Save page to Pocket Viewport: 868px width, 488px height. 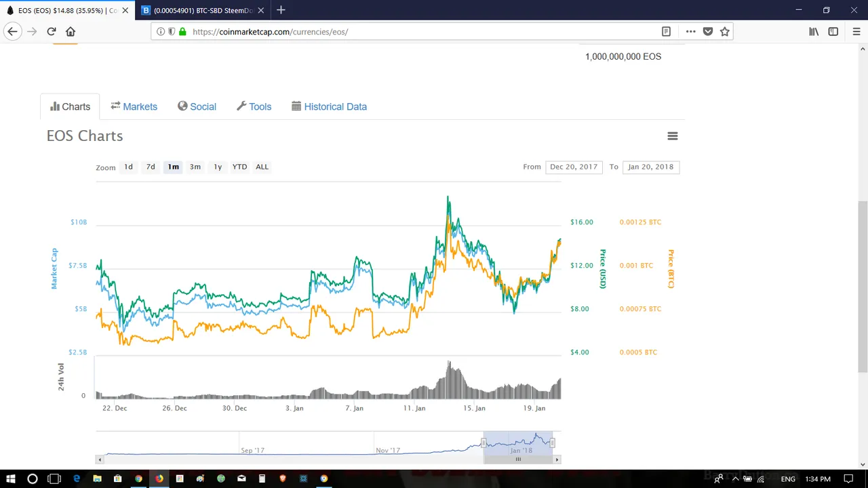pos(708,31)
